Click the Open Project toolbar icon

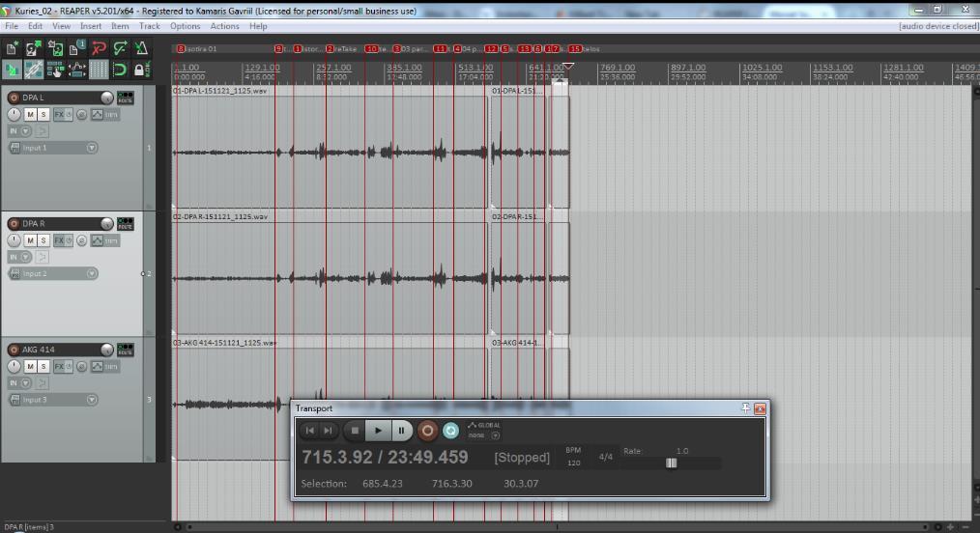tap(33, 48)
